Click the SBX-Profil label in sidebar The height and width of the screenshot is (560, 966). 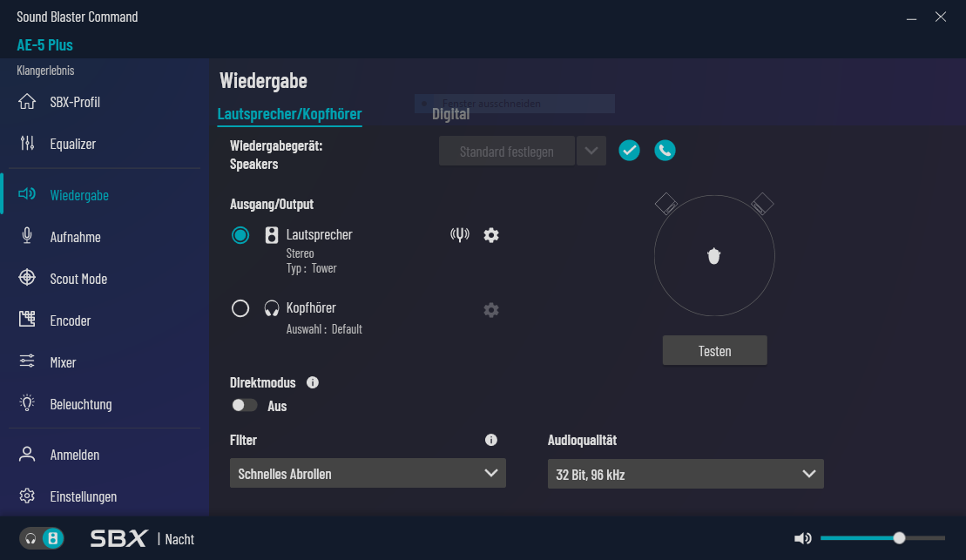point(75,102)
